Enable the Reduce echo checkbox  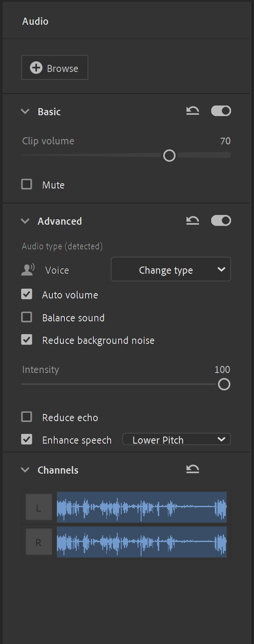(x=27, y=417)
